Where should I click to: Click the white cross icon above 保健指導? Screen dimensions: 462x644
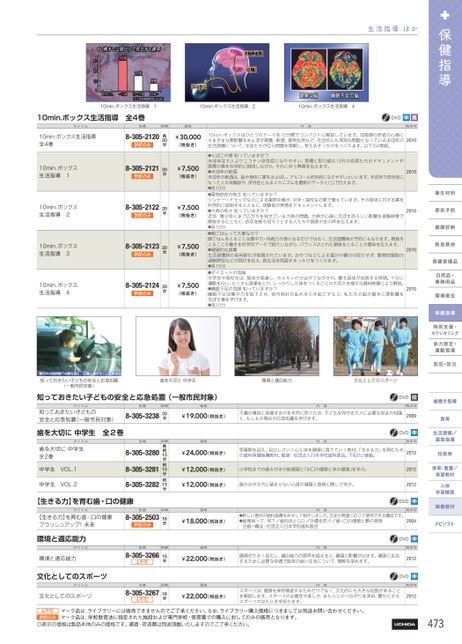coord(445,15)
